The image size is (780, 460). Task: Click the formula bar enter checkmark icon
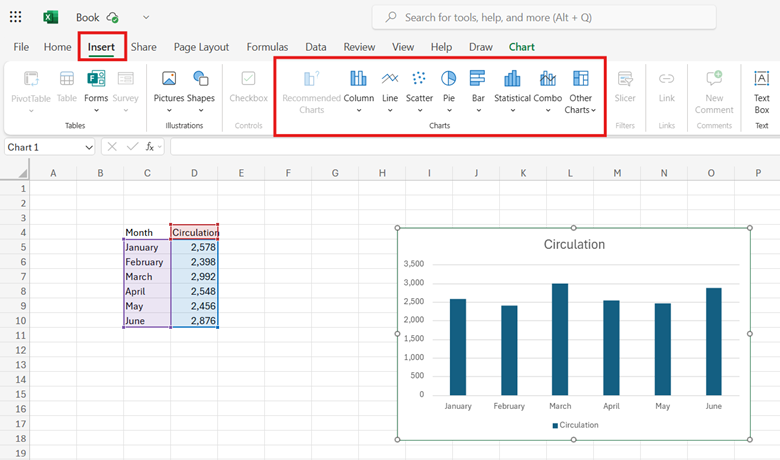(x=132, y=147)
